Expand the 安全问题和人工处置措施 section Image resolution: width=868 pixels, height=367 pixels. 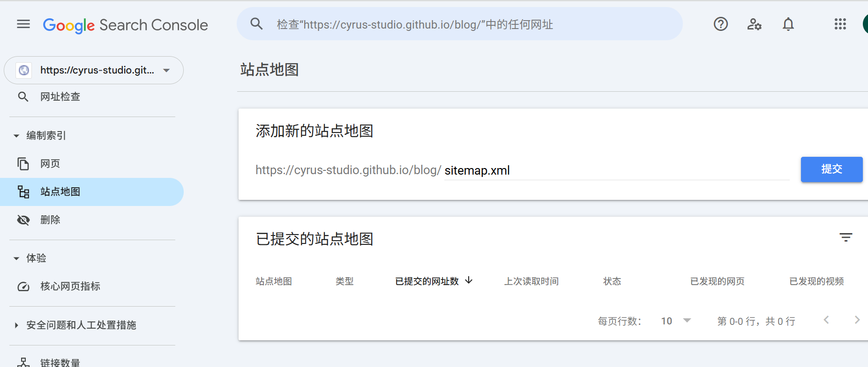click(x=16, y=325)
